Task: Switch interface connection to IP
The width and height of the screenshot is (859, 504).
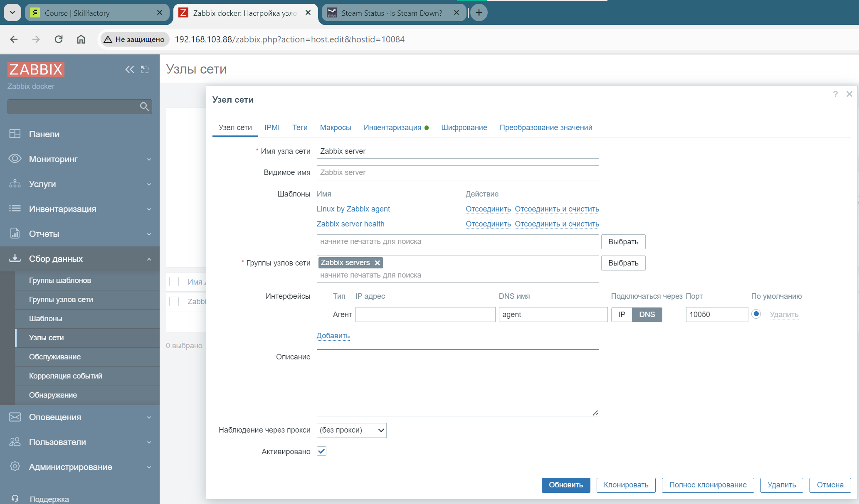Action: pyautogui.click(x=622, y=315)
